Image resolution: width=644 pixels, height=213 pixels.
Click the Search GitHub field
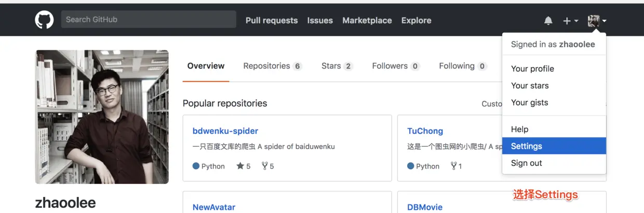[149, 20]
